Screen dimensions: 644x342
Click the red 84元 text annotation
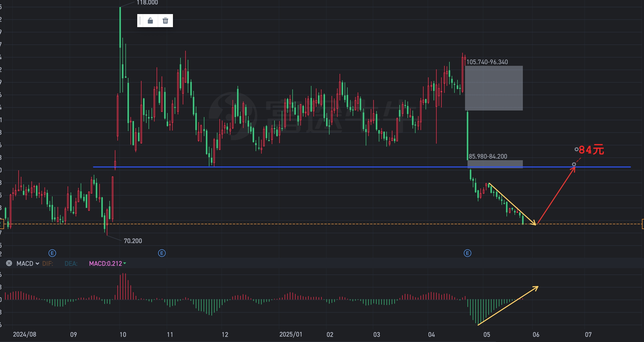[x=591, y=150]
